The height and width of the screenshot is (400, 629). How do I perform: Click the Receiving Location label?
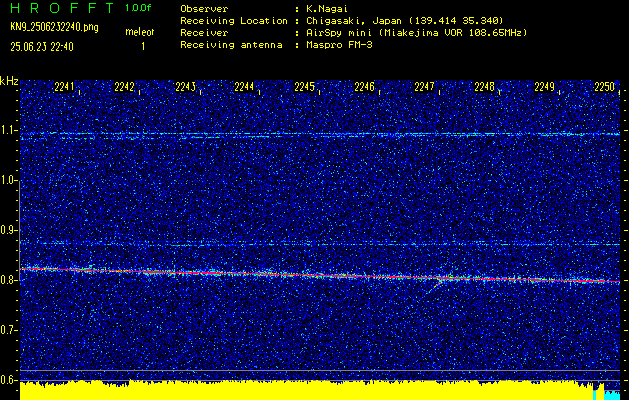pos(234,20)
